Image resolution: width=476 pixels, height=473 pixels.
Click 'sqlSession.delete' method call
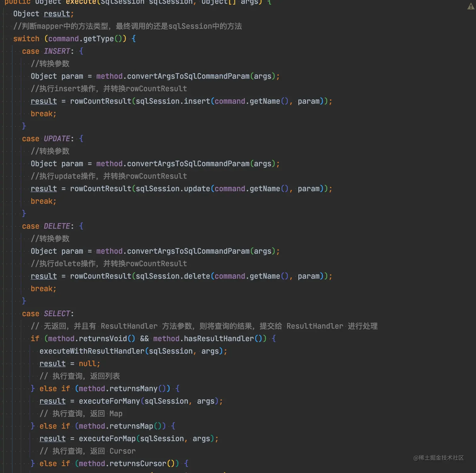pos(173,276)
